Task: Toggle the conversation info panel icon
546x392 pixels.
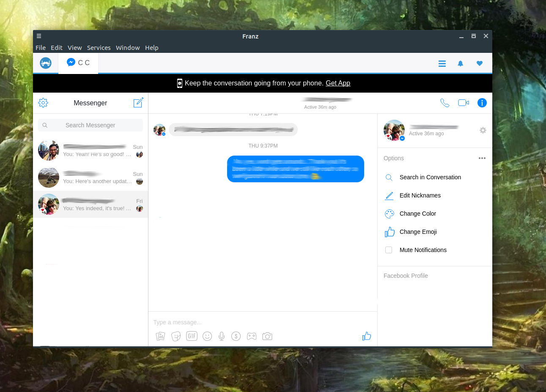Action: coord(482,103)
